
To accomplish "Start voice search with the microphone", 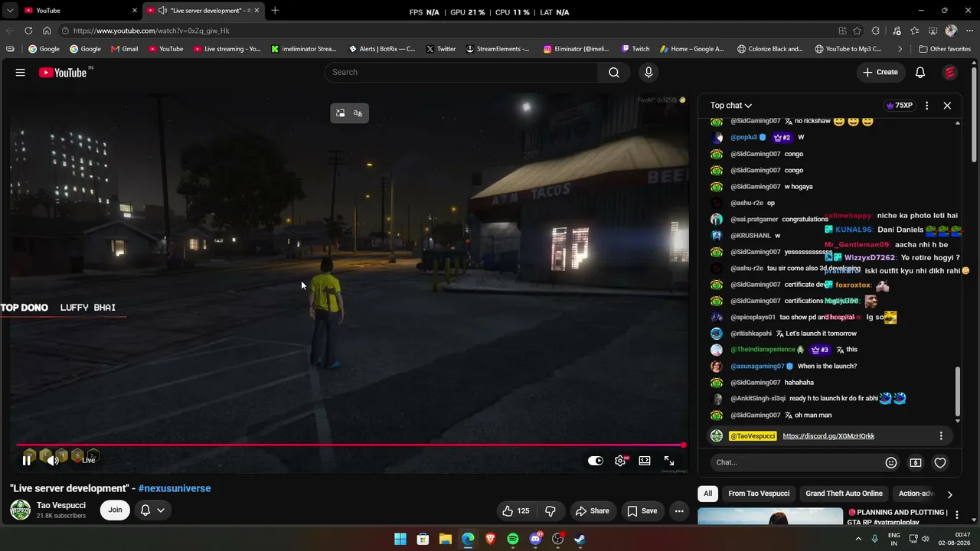I will [x=648, y=72].
